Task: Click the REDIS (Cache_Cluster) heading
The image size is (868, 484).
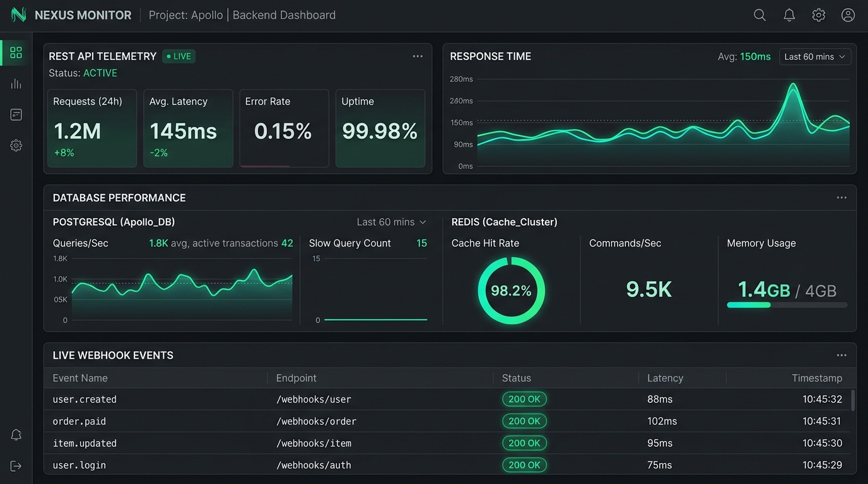Action: pyautogui.click(x=504, y=222)
